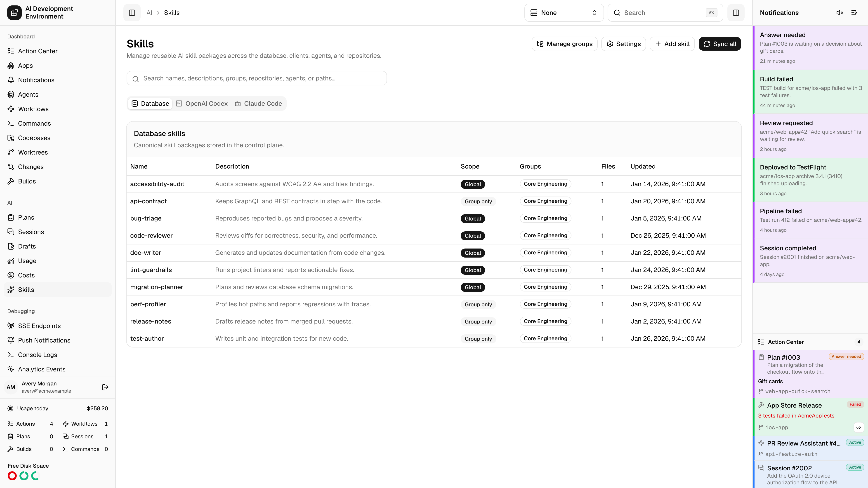This screenshot has height=488, width=868.
Task: Select the Group only badge for api-contract
Action: [478, 201]
